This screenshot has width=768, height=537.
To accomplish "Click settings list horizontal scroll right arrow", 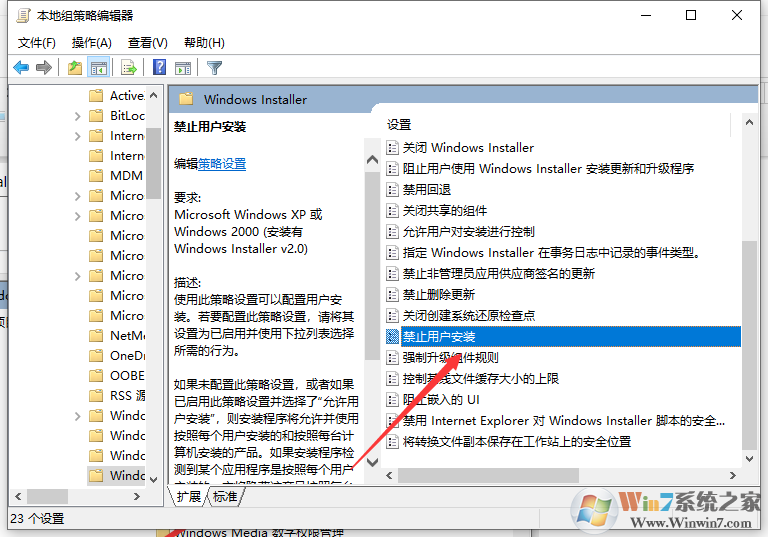I will [733, 475].
